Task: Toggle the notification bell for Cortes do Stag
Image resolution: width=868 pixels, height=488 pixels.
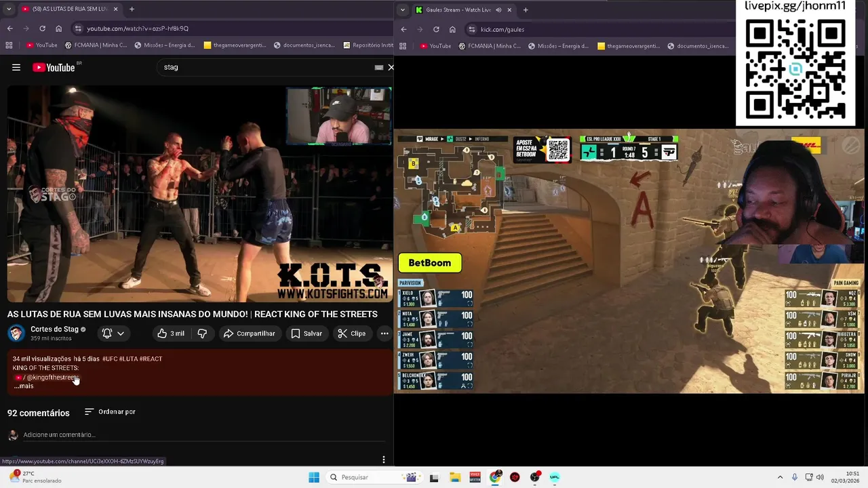Action: [x=107, y=333]
